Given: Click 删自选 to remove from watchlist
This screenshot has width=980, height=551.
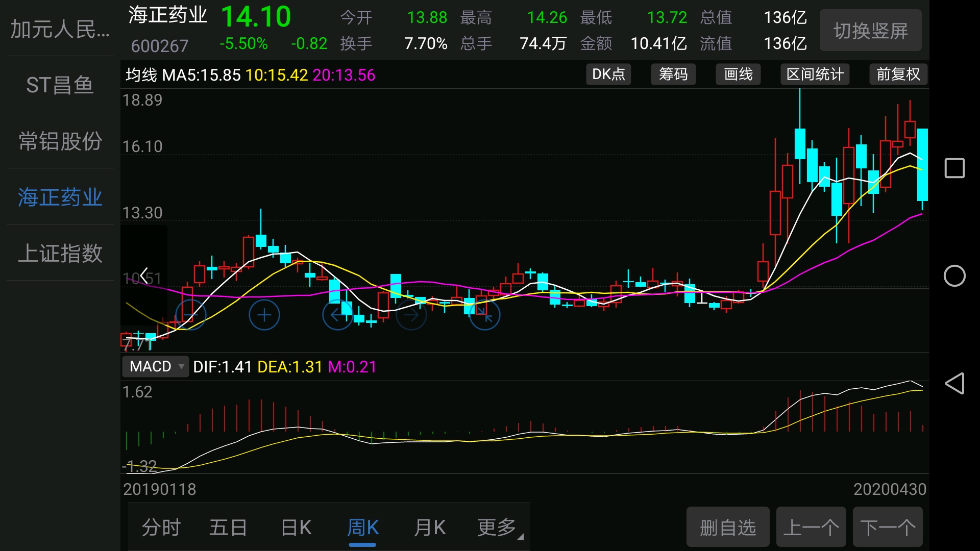Looking at the screenshot, I should point(728,527).
